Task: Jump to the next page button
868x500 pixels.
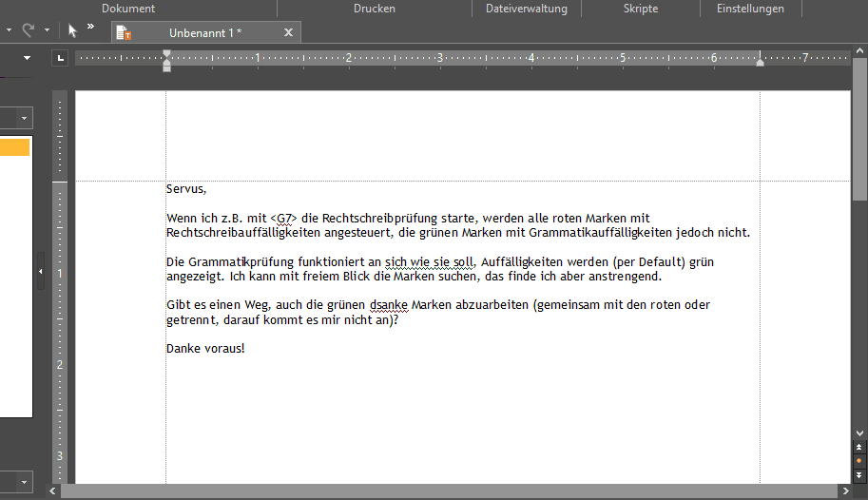Action: pyautogui.click(x=859, y=475)
